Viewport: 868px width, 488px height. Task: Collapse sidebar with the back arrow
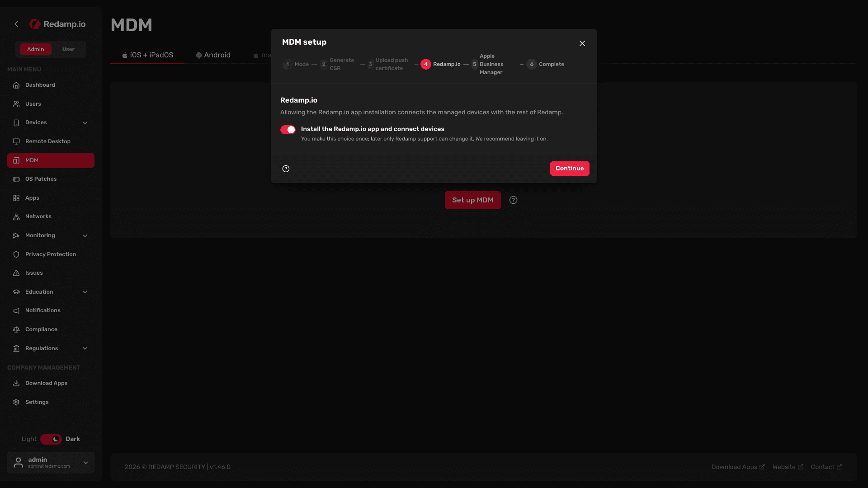(16, 24)
